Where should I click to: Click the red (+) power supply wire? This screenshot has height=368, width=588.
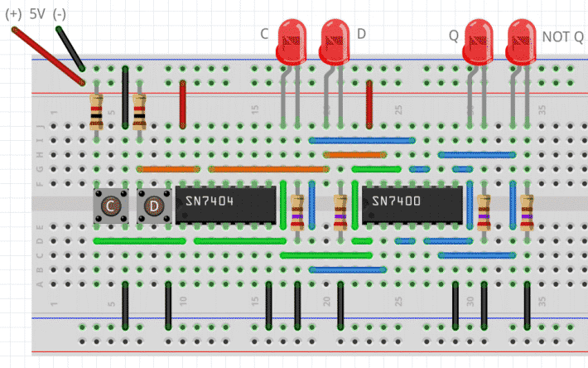(48, 56)
